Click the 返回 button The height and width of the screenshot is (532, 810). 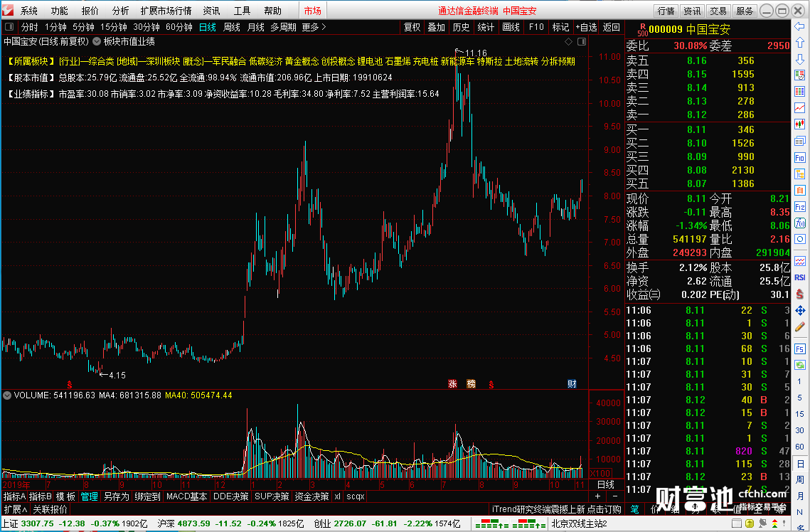point(611,27)
